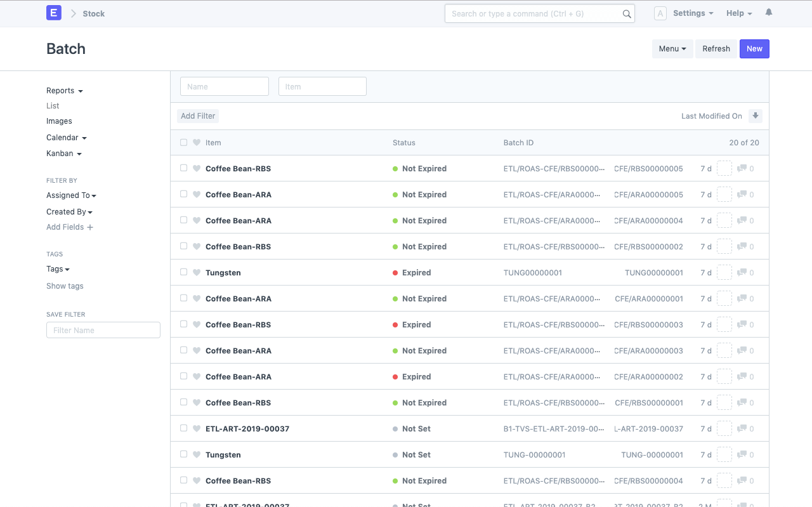This screenshot has height=507, width=812.
Task: Click the Filter Name input field
Action: pos(103,329)
